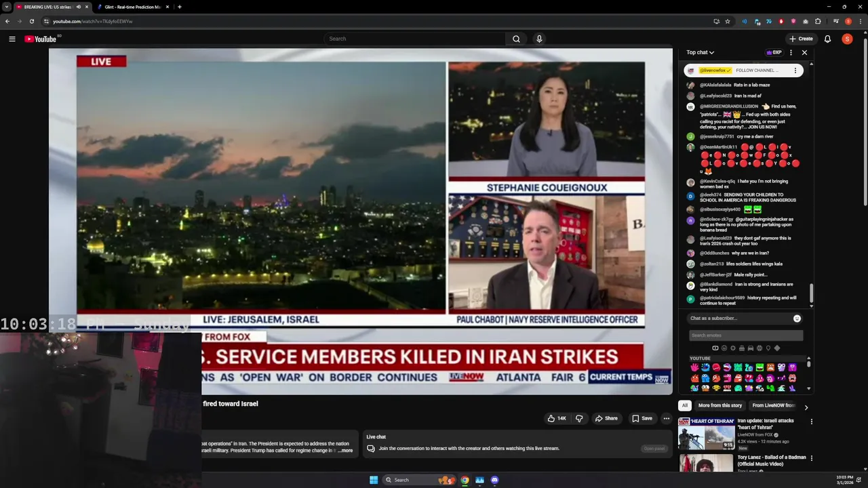
Task: Select the travel car emoji category
Action: click(x=750, y=348)
